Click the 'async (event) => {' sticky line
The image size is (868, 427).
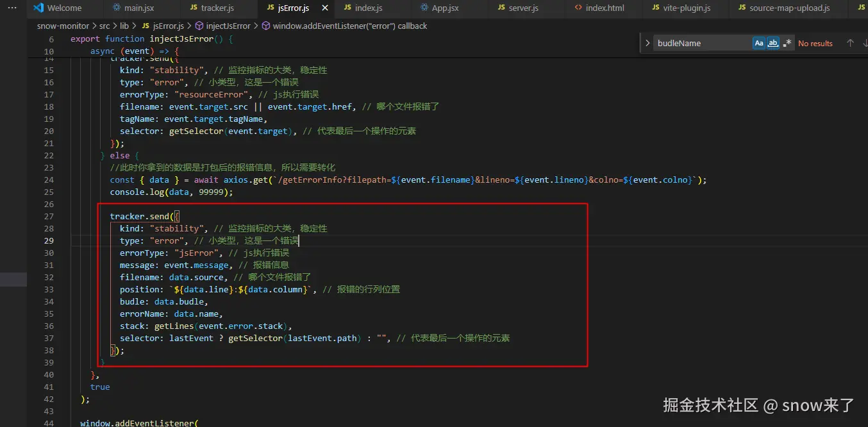click(x=135, y=51)
